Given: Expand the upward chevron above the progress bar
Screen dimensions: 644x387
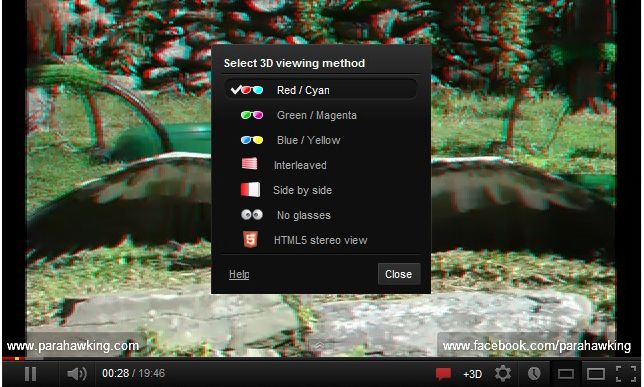Looking at the screenshot, I should pos(319,346).
